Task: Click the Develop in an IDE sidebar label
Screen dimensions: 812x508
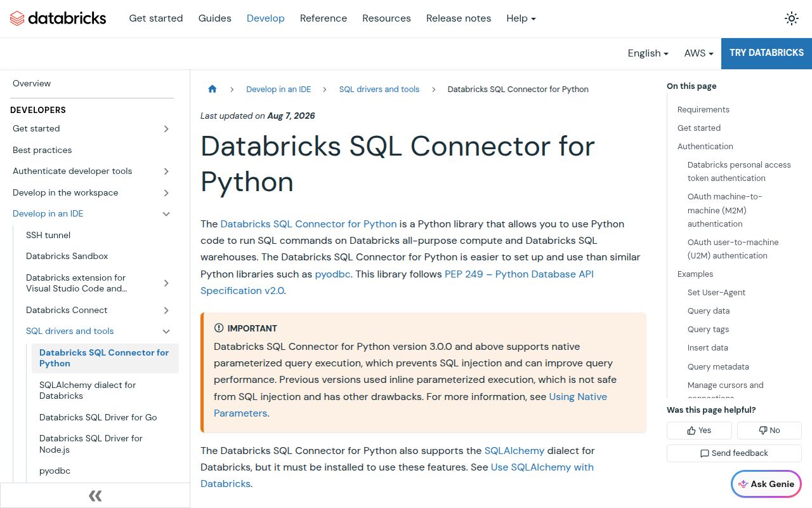Action: (x=48, y=213)
